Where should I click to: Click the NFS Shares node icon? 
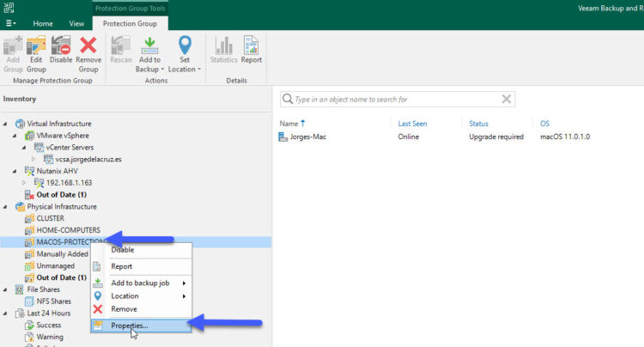click(29, 301)
